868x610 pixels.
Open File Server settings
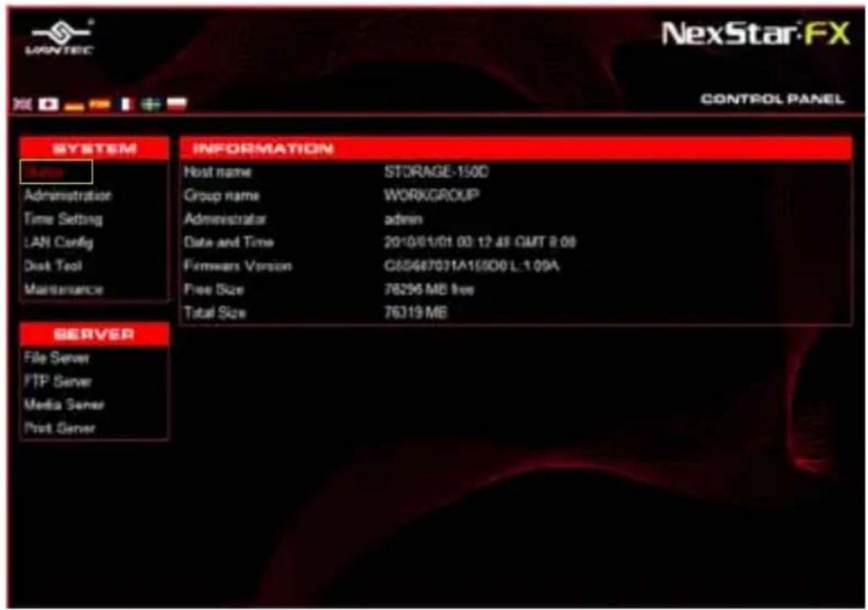click(56, 358)
